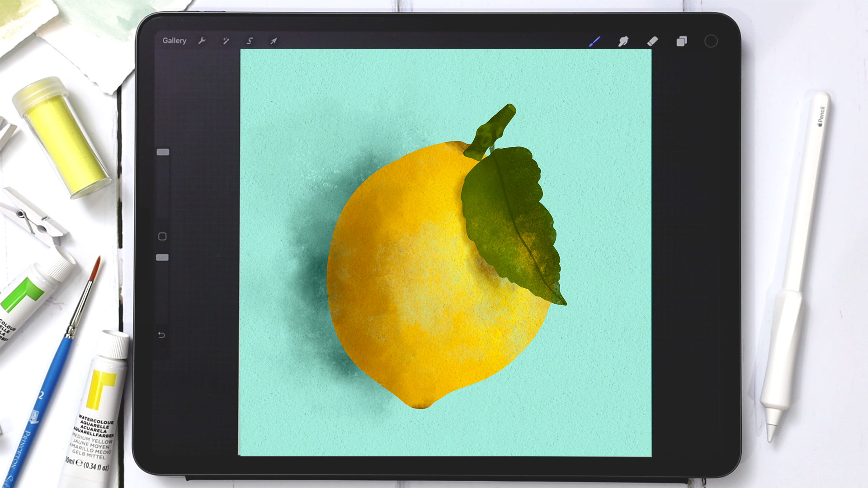Activate the Transform arrow tool

273,41
